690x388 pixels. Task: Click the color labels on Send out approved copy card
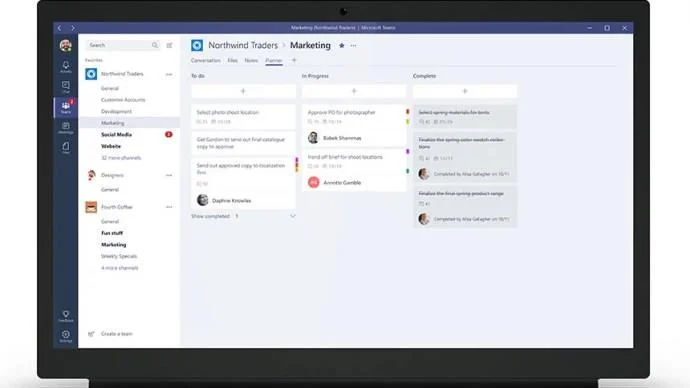point(297,165)
